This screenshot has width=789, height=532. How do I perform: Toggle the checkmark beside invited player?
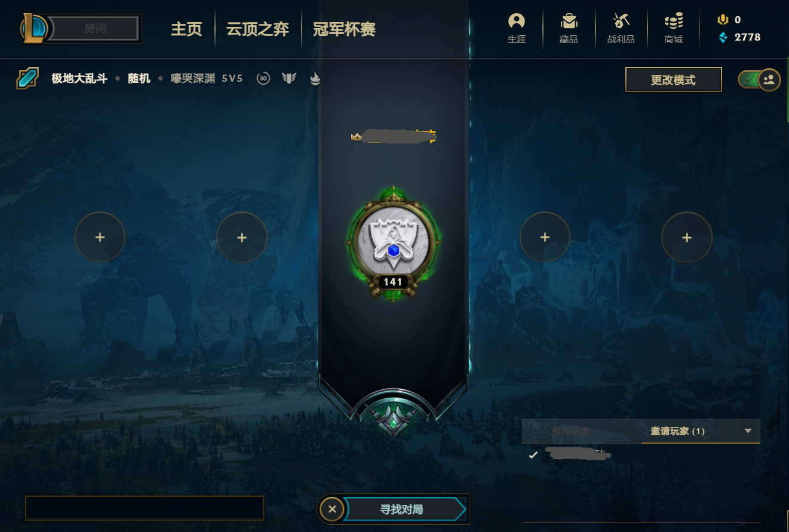point(533,455)
